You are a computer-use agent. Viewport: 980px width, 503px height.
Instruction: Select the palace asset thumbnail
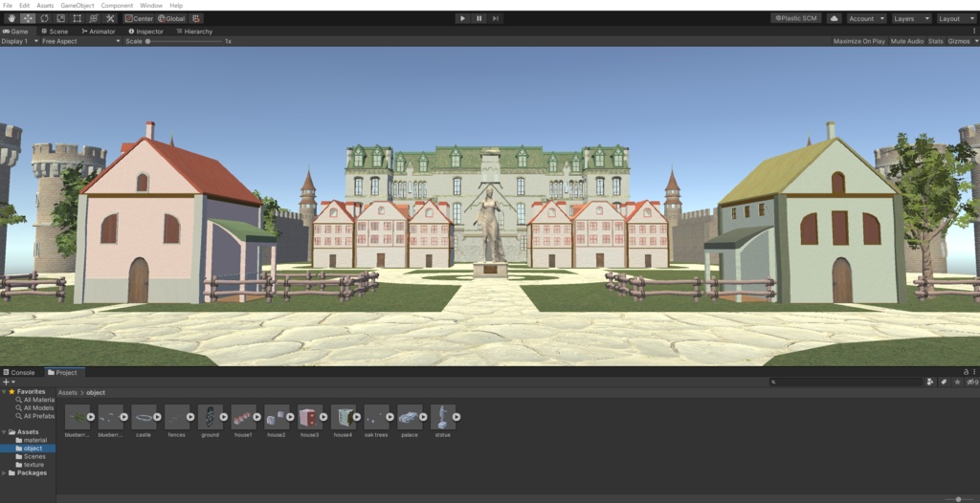(410, 417)
